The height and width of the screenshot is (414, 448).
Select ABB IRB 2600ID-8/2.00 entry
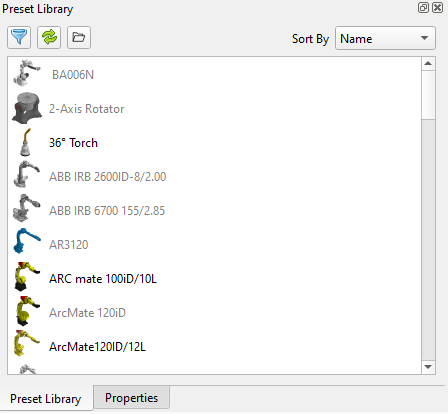[214, 177]
